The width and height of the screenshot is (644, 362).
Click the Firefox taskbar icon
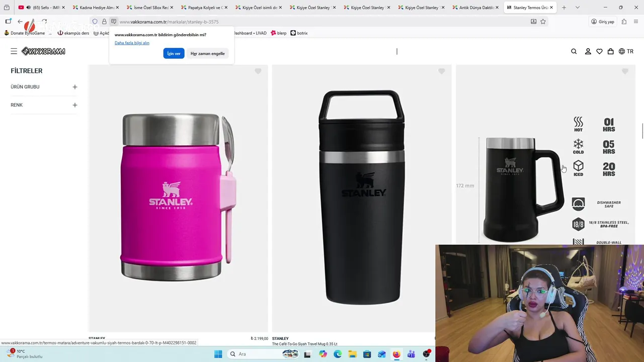tap(396, 354)
